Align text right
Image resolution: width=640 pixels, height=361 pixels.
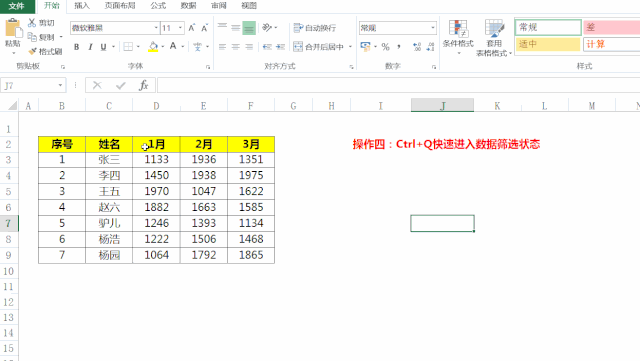pos(249,47)
